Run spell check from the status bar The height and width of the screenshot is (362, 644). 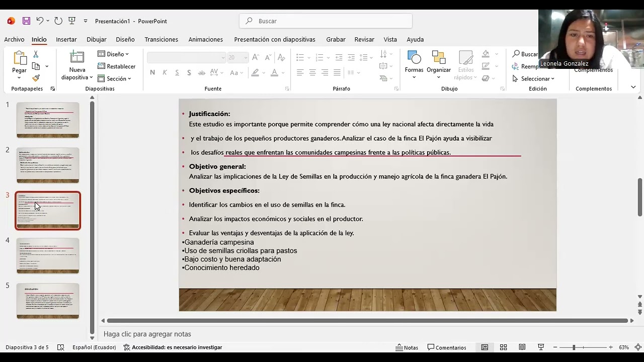point(61,347)
